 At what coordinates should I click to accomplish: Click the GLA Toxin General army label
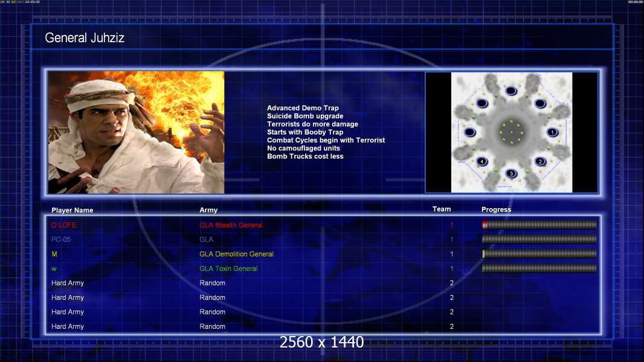point(228,268)
